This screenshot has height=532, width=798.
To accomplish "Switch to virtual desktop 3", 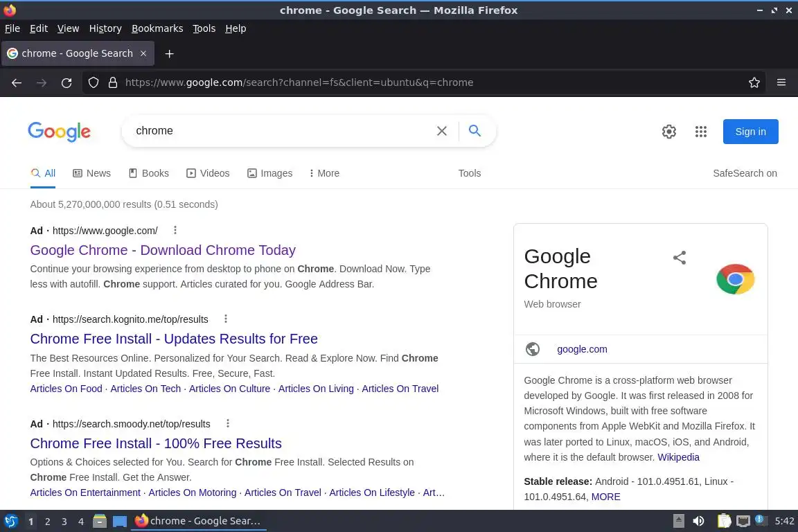I will click(64, 522).
